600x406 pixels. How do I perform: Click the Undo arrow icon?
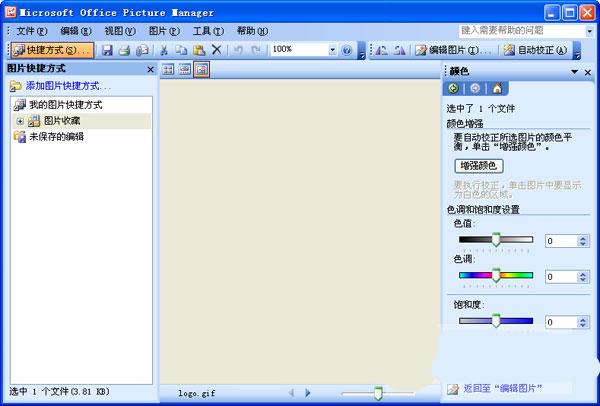click(238, 50)
